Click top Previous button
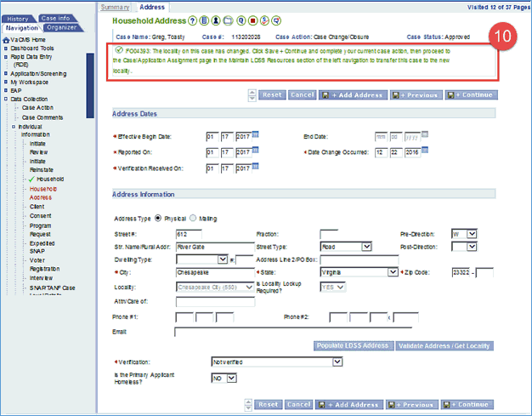532x416 pixels. point(416,95)
